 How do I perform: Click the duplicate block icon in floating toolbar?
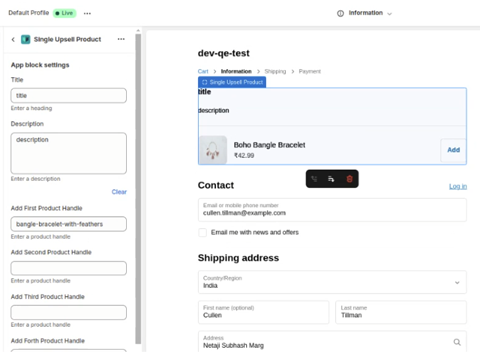coord(331,179)
